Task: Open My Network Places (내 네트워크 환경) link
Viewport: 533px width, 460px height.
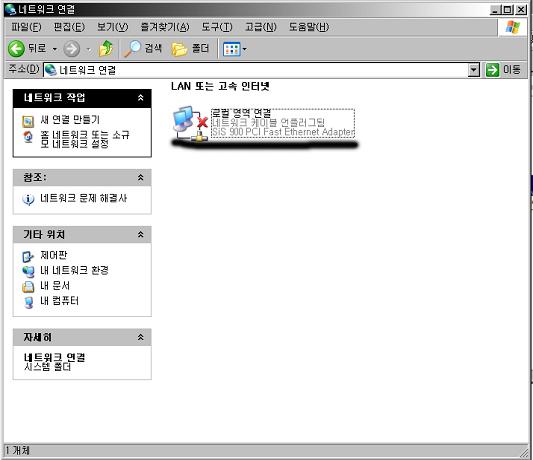Action: coord(74,271)
